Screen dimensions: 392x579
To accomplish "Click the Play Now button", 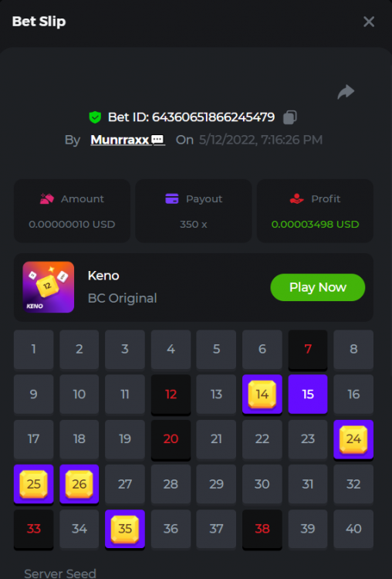I will (x=318, y=287).
